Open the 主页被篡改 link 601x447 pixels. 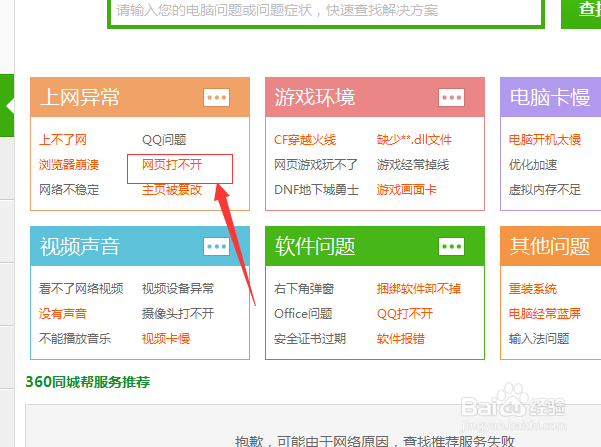click(x=172, y=190)
